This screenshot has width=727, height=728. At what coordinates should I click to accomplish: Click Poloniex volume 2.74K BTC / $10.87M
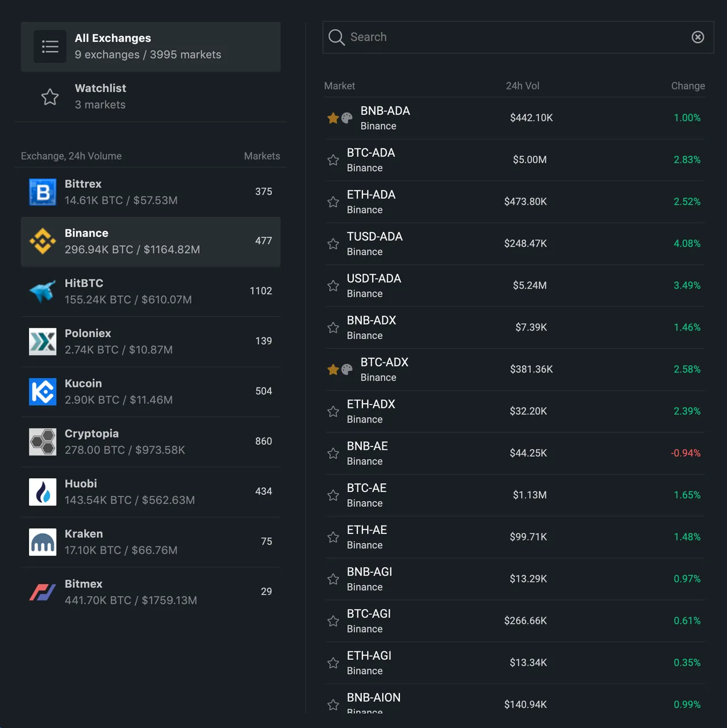(119, 350)
